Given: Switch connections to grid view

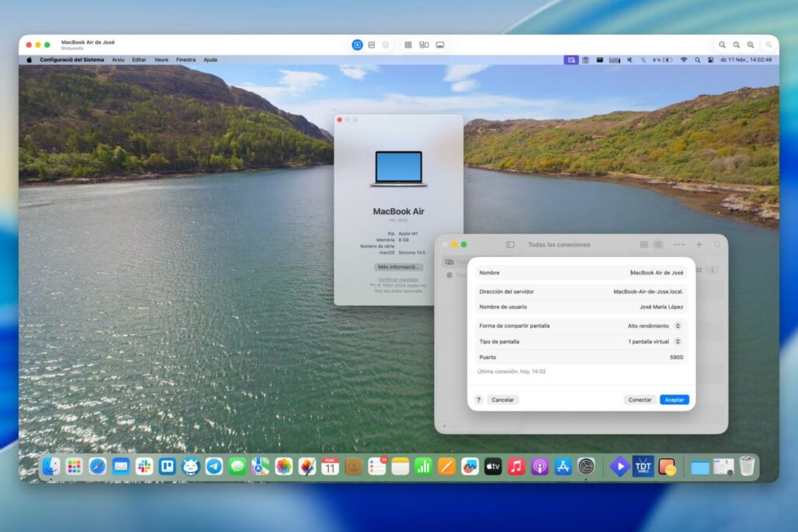Looking at the screenshot, I should point(644,244).
